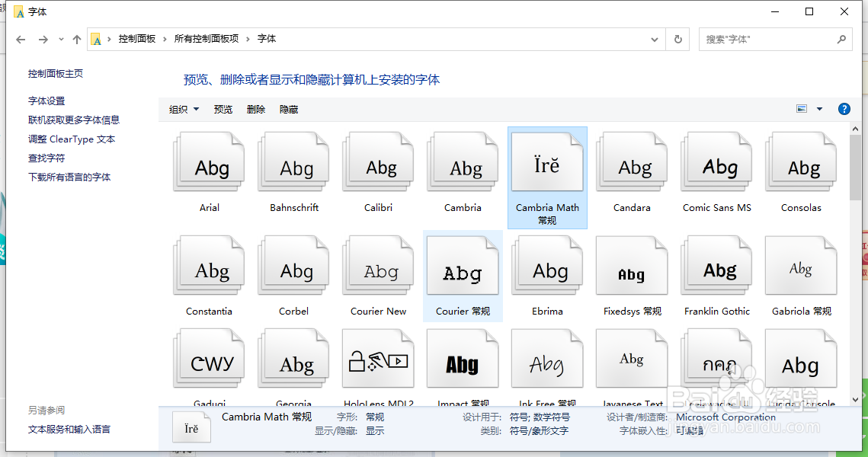The width and height of the screenshot is (868, 457).
Task: Select the Fixedsys 常规 font icon
Action: (633, 266)
